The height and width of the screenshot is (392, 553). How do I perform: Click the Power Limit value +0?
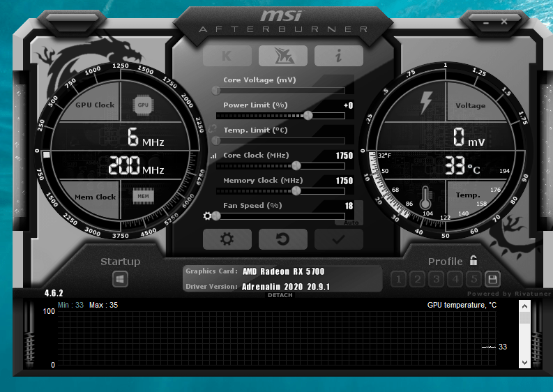pos(348,105)
